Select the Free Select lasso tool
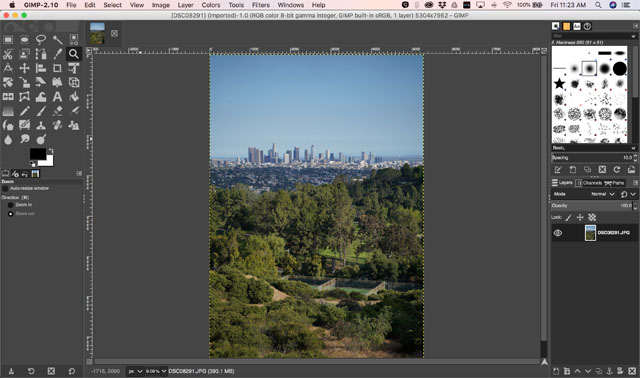This screenshot has height=378, width=640. 41,40
